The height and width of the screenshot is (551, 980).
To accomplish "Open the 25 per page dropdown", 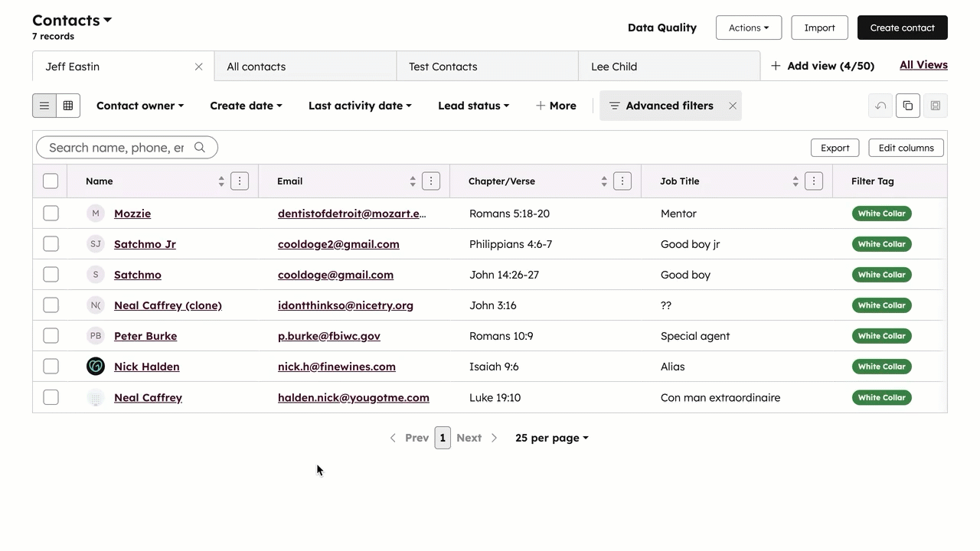I will [551, 437].
